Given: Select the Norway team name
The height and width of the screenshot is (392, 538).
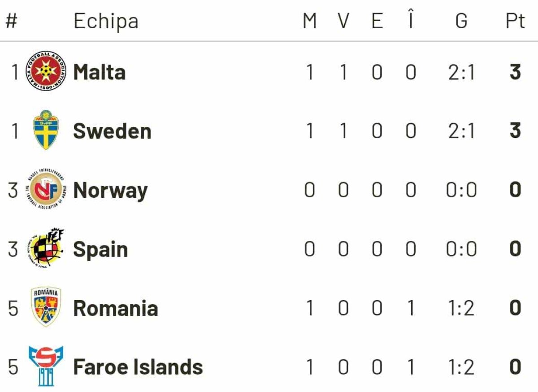Looking at the screenshot, I should (110, 191).
